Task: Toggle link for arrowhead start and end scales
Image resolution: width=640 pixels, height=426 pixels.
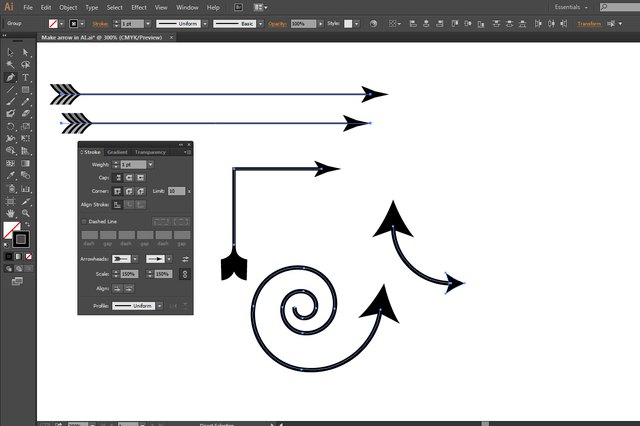Action: pos(185,273)
